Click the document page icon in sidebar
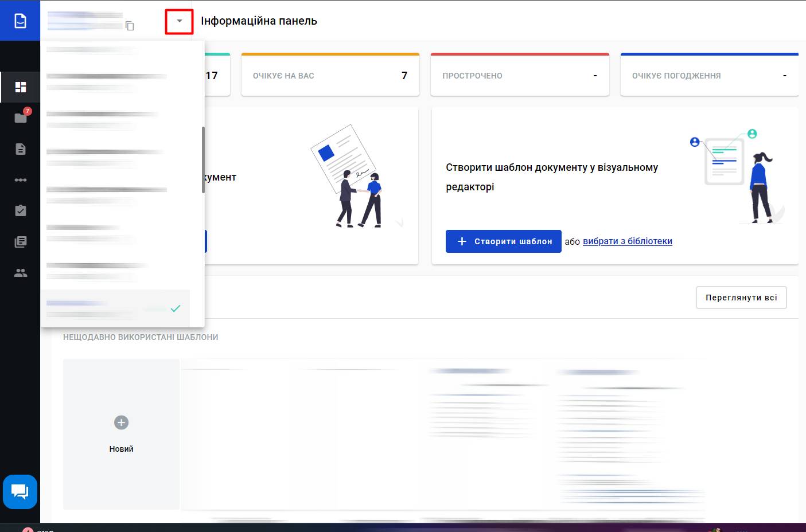The height and width of the screenshot is (532, 806). click(21, 149)
